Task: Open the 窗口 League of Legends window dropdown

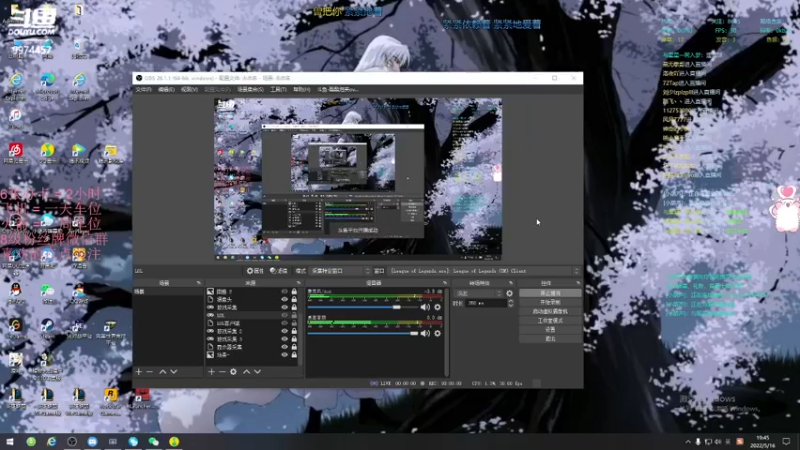Action: tap(485, 271)
